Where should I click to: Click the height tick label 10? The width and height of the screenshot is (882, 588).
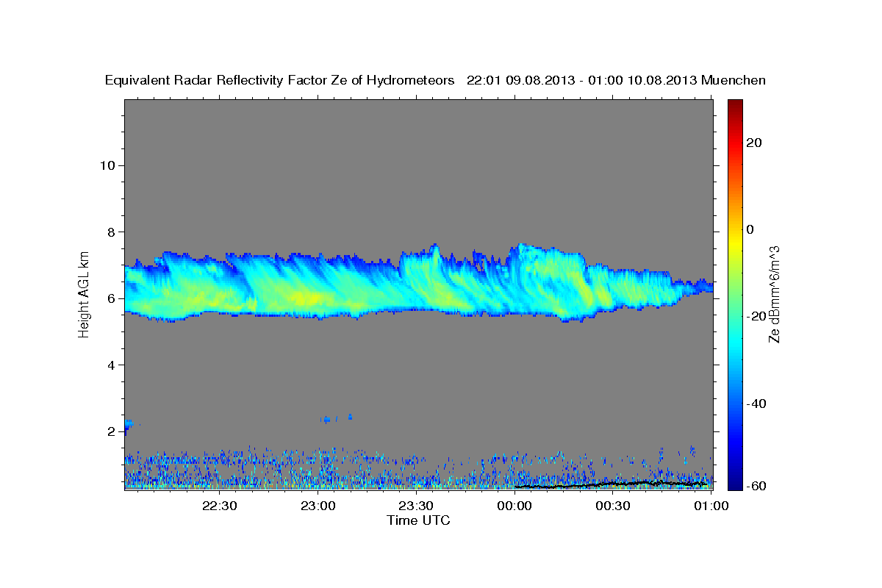pyautogui.click(x=107, y=165)
